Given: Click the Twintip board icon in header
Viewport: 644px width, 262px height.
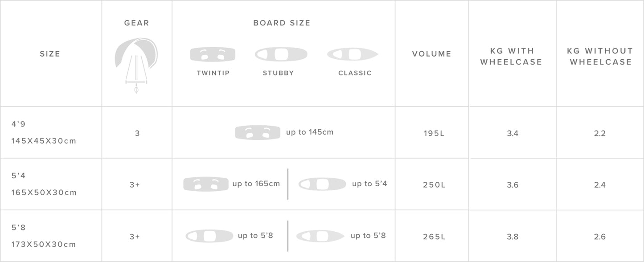Looking at the screenshot, I should [x=213, y=54].
